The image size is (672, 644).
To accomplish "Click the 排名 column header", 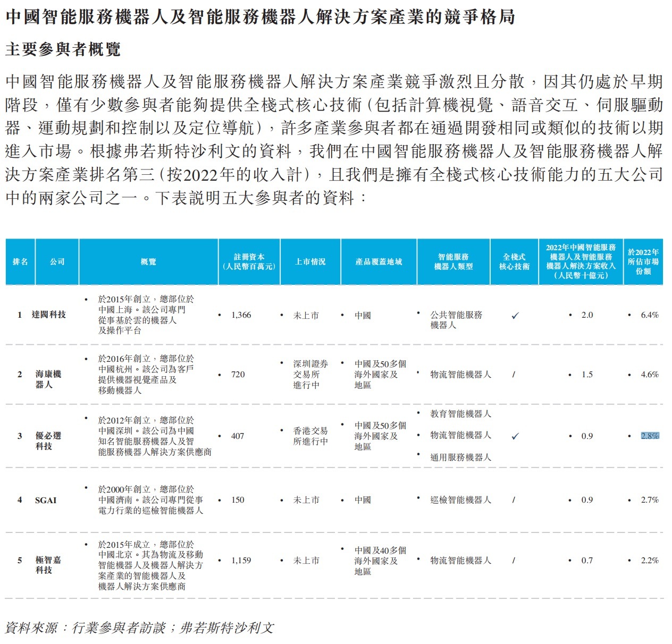I will [20, 261].
